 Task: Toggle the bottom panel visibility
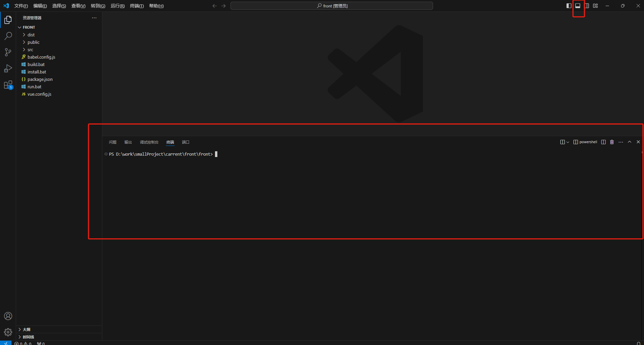pyautogui.click(x=578, y=6)
